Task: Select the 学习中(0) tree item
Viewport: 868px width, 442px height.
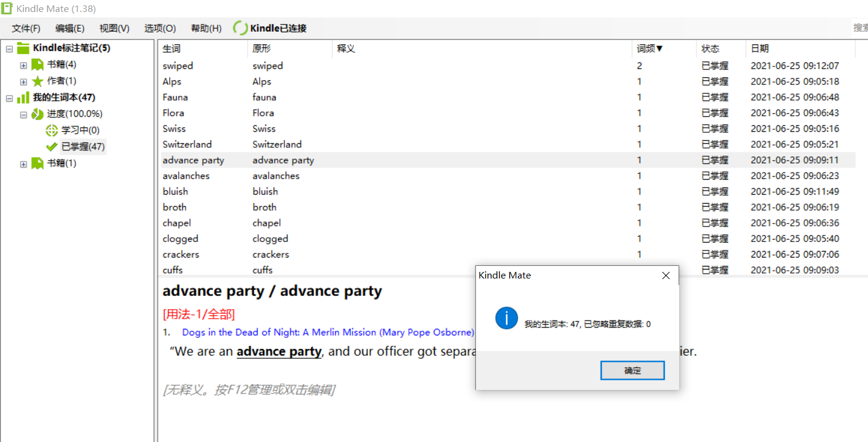Action: coord(80,131)
